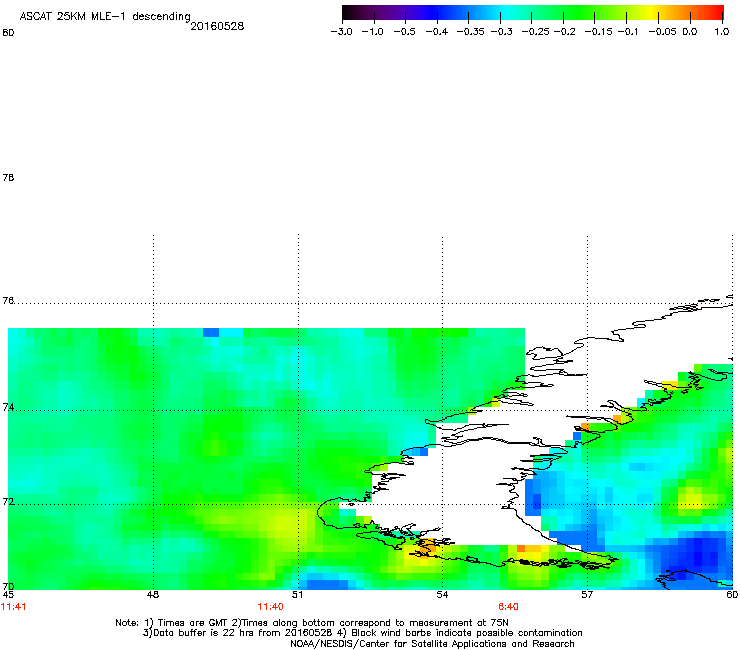Click the red time stamp 11:41
The width and height of the screenshot is (740, 650).
click(14, 607)
